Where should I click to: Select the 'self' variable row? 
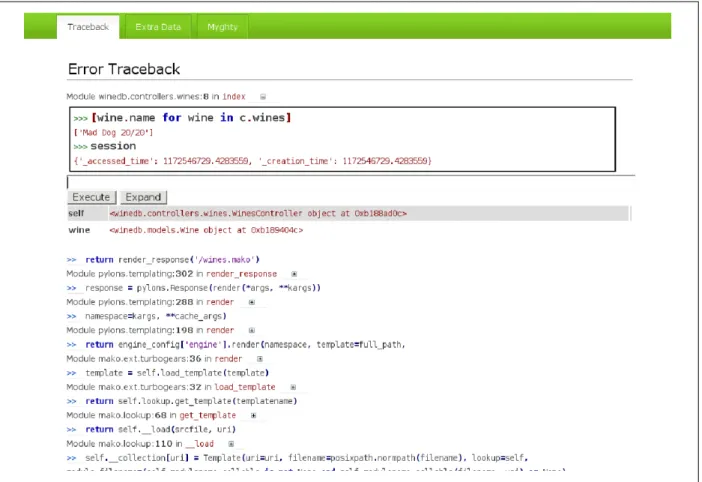(348, 213)
